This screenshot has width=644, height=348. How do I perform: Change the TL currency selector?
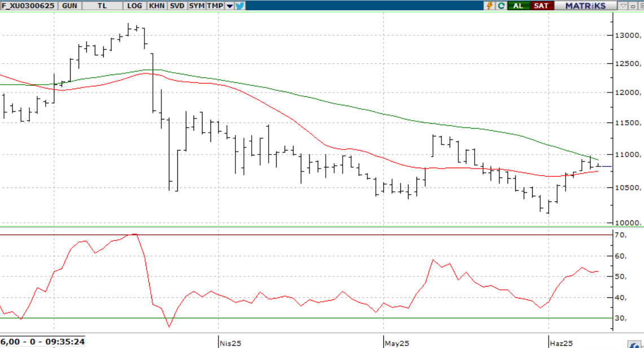click(102, 6)
